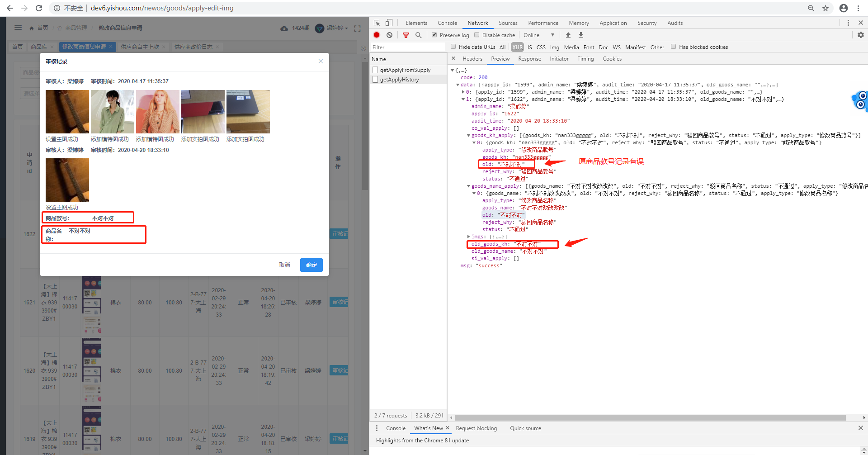868x455 pixels.
Task: Collapse root JSON object triangle
Action: (452, 70)
